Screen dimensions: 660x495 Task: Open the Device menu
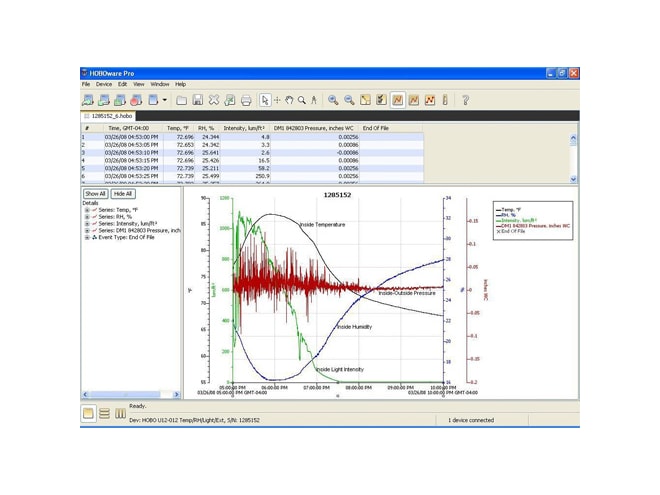(x=104, y=84)
